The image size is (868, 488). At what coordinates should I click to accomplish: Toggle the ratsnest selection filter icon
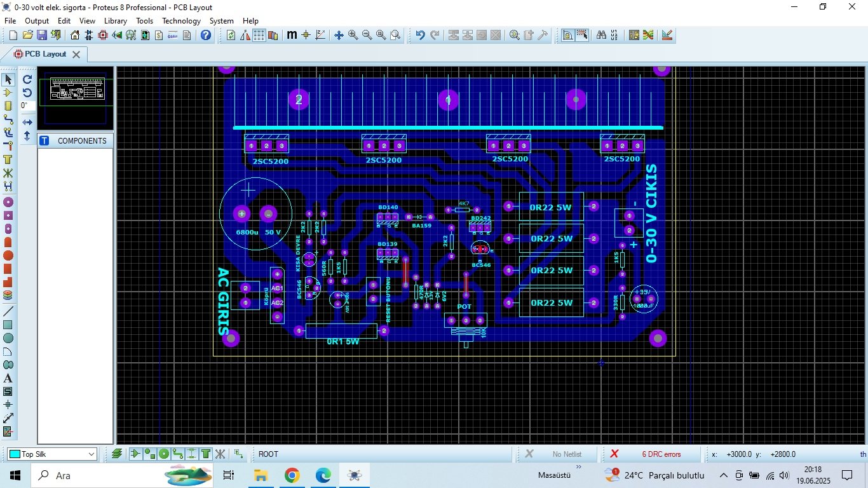coord(220,454)
